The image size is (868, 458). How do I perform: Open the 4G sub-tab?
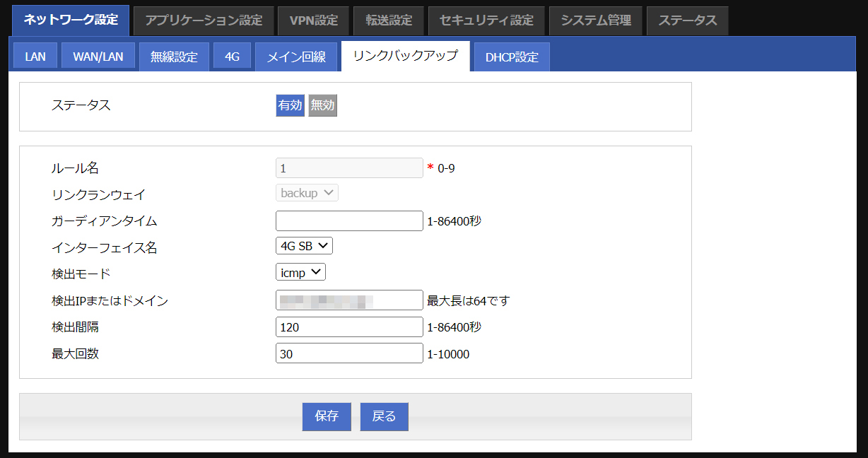232,57
